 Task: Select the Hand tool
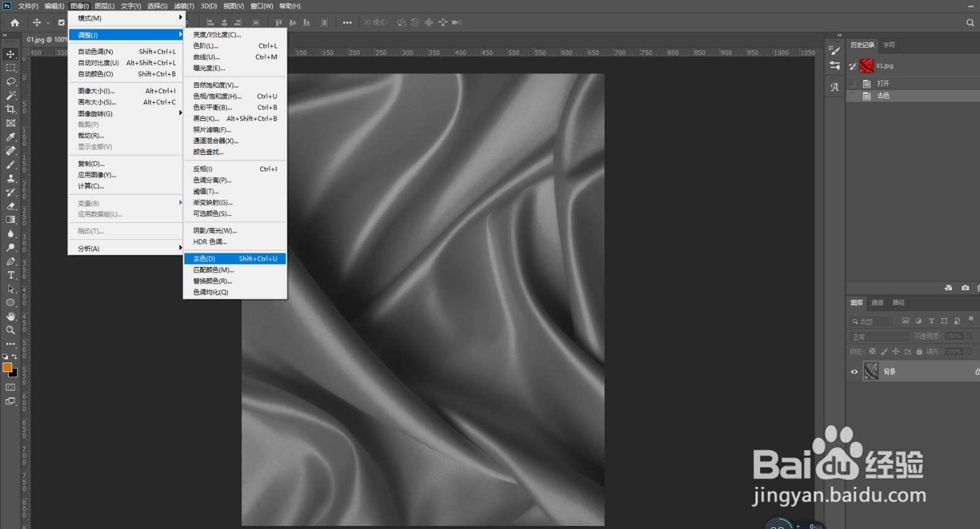pyautogui.click(x=10, y=317)
